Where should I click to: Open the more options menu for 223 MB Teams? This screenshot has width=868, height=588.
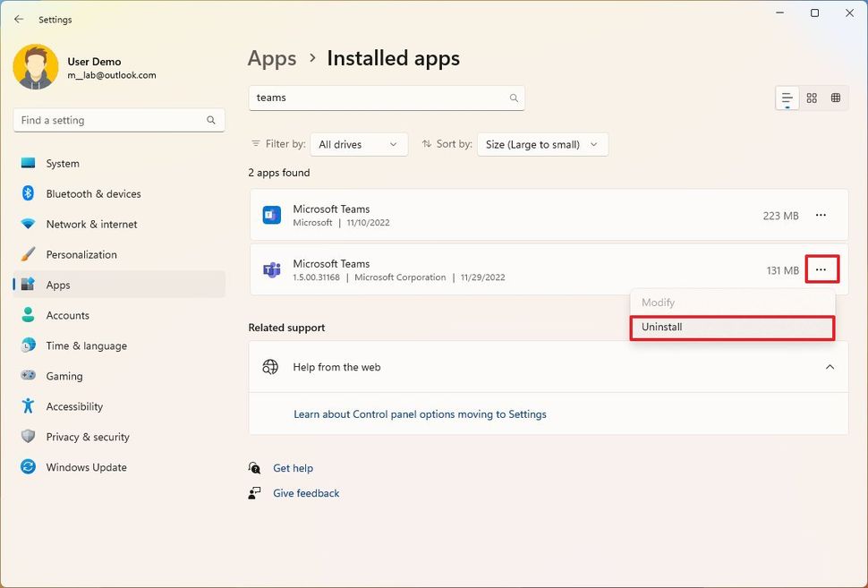tap(821, 215)
